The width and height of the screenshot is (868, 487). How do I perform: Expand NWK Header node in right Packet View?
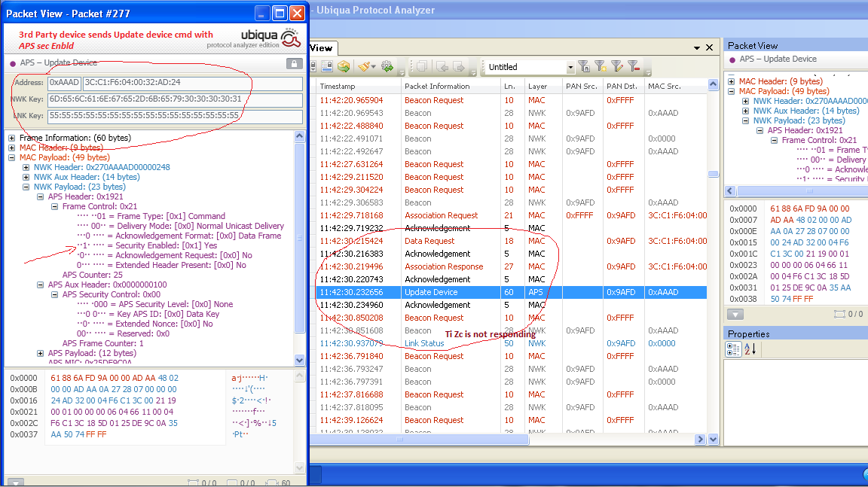tap(746, 101)
